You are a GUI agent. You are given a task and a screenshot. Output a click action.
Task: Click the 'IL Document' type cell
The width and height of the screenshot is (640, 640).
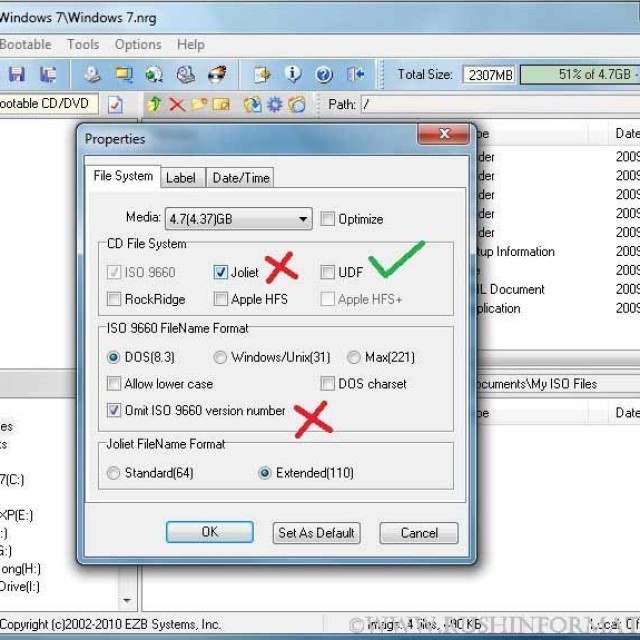click(510, 289)
